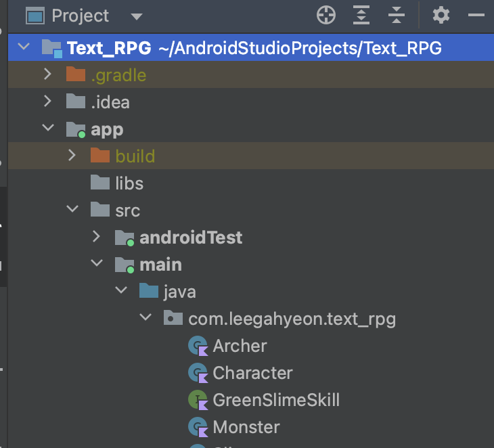494x448 pixels.
Task: Click the Collapse All icon in toolbar
Action: (x=397, y=15)
